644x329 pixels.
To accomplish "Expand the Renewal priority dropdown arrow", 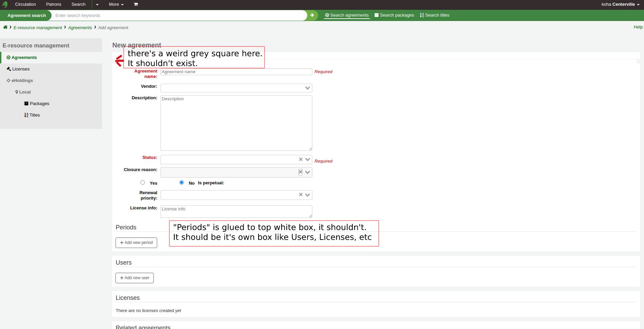I will tap(308, 195).
